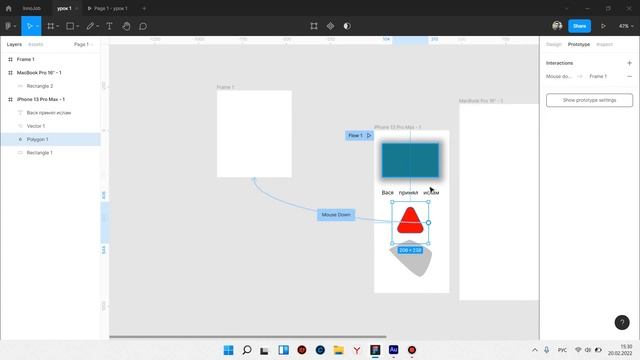The image size is (640, 360).
Task: Show hidden system tray icons
Action: (535, 350)
